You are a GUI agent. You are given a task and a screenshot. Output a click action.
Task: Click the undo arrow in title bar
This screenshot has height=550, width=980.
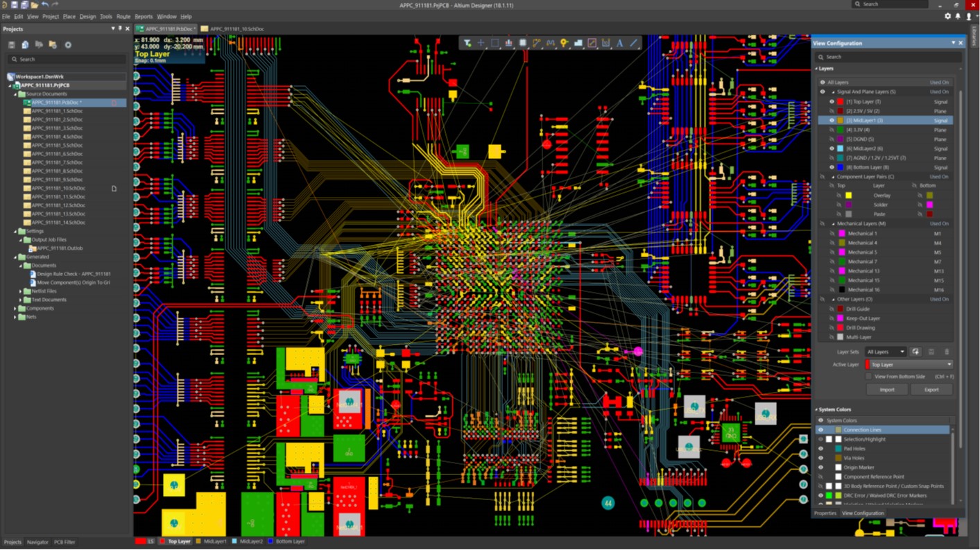45,5
